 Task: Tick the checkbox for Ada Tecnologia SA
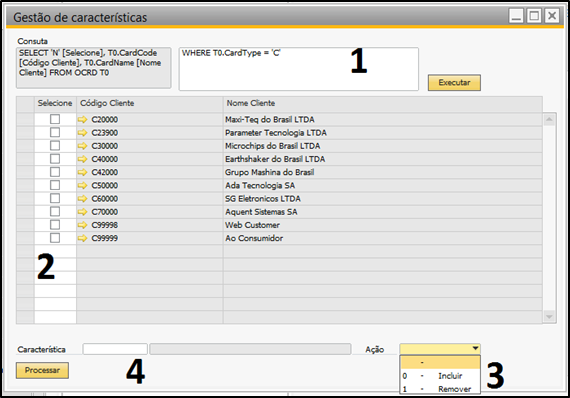click(55, 185)
